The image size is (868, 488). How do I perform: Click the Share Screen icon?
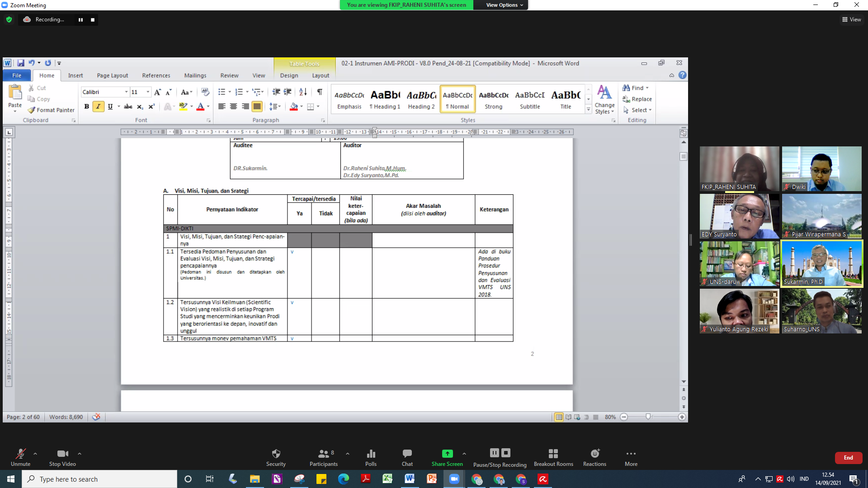(x=447, y=454)
